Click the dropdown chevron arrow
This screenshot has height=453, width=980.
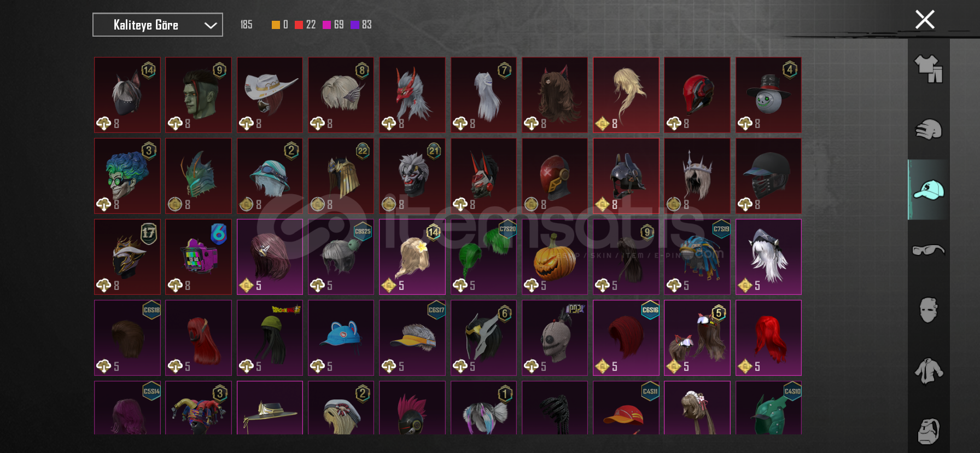click(x=211, y=25)
